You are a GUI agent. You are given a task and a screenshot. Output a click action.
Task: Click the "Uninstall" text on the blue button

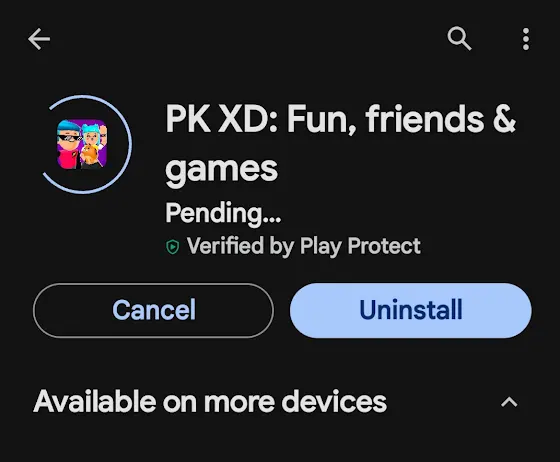411,310
